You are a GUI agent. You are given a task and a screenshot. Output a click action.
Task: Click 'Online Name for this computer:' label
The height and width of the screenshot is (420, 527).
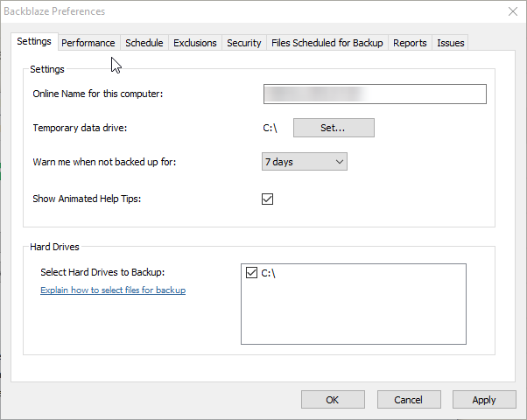click(x=98, y=94)
